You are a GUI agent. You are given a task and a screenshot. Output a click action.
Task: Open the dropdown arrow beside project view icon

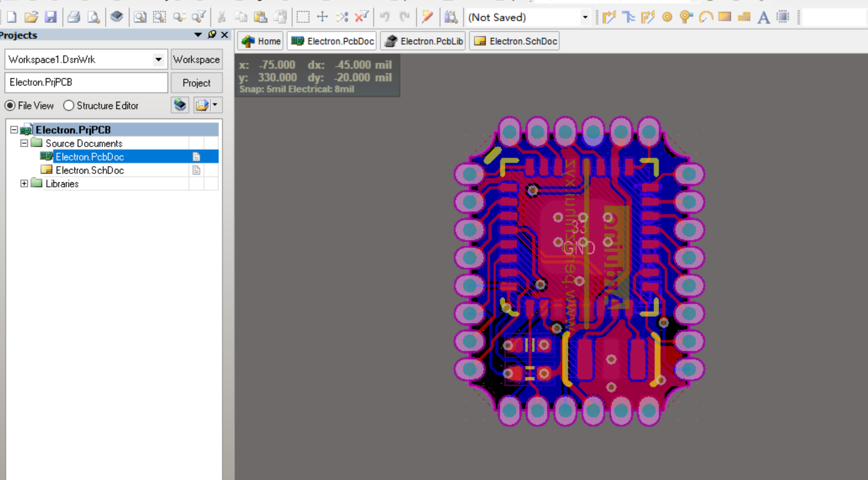[x=215, y=105]
